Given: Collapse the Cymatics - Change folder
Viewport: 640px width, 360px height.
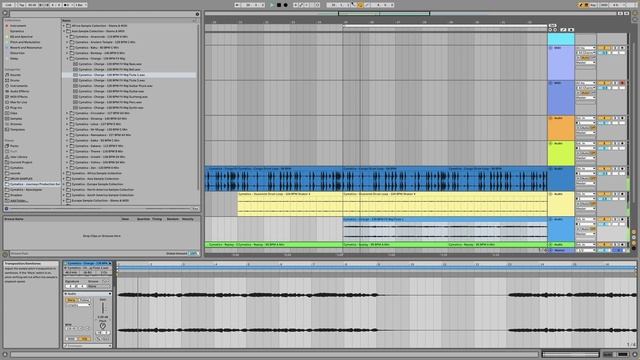Looking at the screenshot, I should (67, 59).
